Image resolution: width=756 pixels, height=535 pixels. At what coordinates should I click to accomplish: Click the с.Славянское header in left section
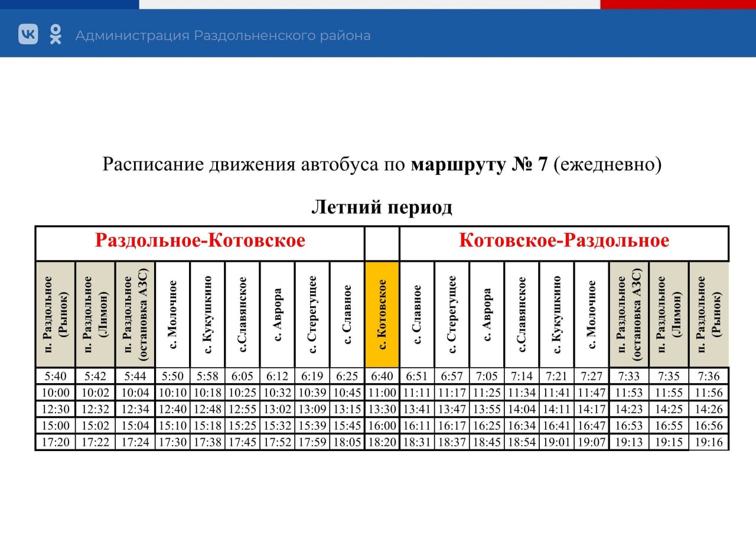point(242,314)
